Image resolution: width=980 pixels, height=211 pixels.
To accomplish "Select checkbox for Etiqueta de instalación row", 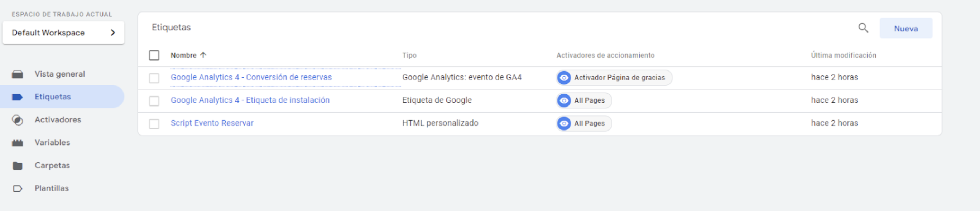I will coord(154,101).
